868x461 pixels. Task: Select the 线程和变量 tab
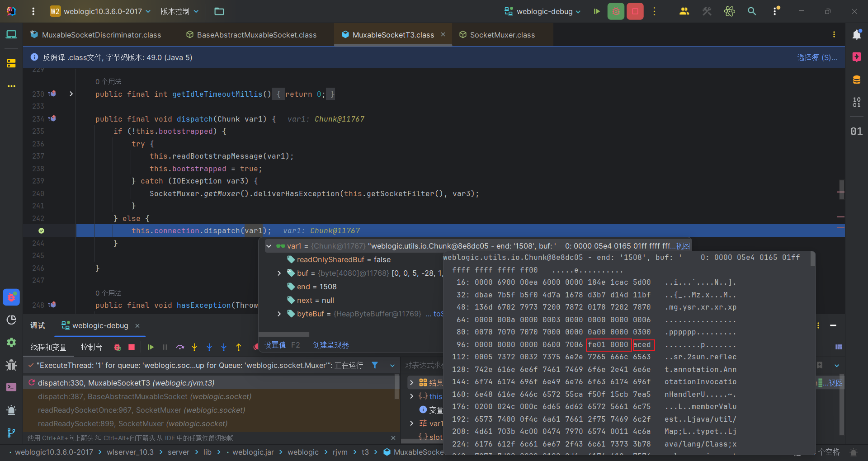click(48, 347)
